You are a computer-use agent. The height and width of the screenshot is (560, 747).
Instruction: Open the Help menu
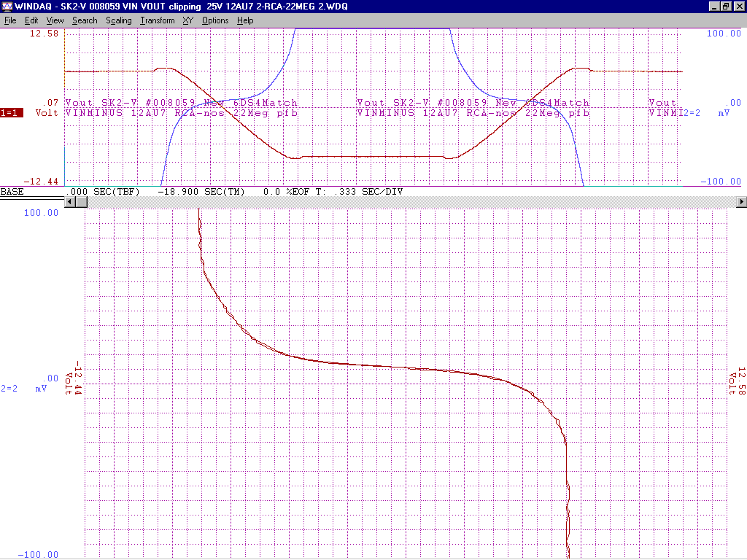pos(245,20)
